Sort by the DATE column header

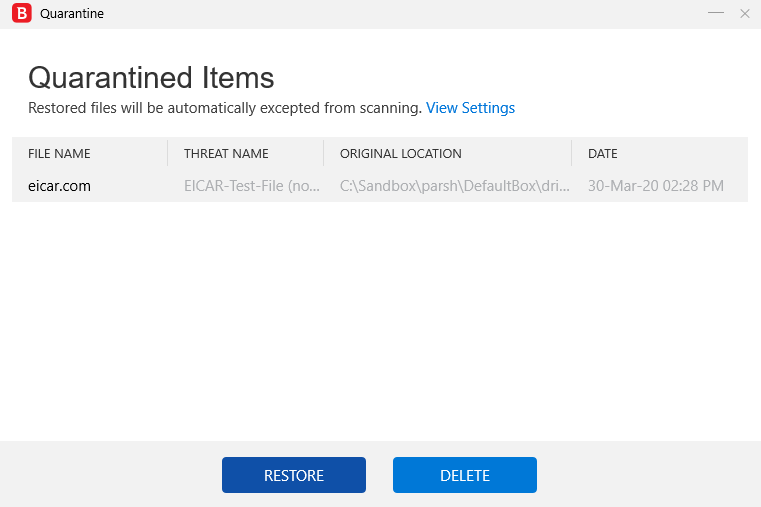(602, 154)
